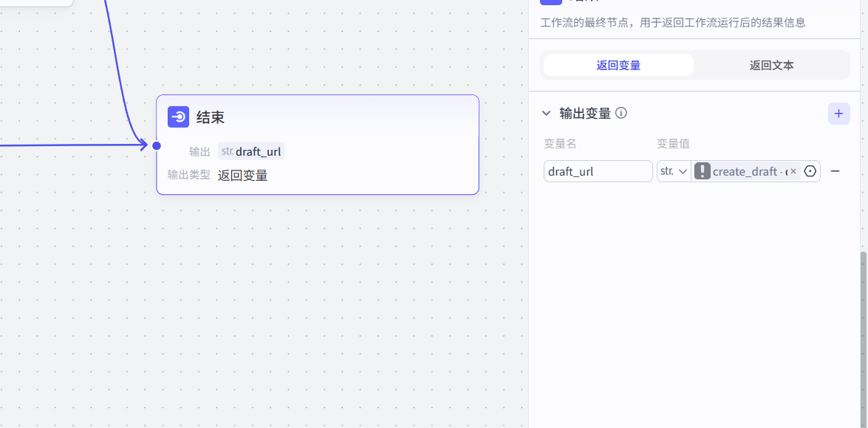Click the warning icon on create_draft reference
The image size is (868, 428).
(703, 171)
